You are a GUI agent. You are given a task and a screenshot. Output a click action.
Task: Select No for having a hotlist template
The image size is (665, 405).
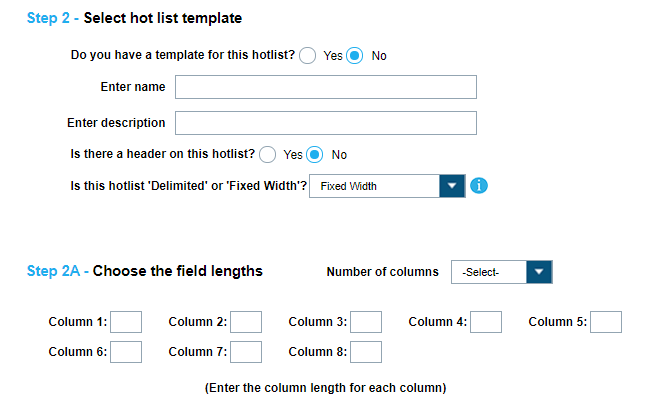tap(355, 56)
